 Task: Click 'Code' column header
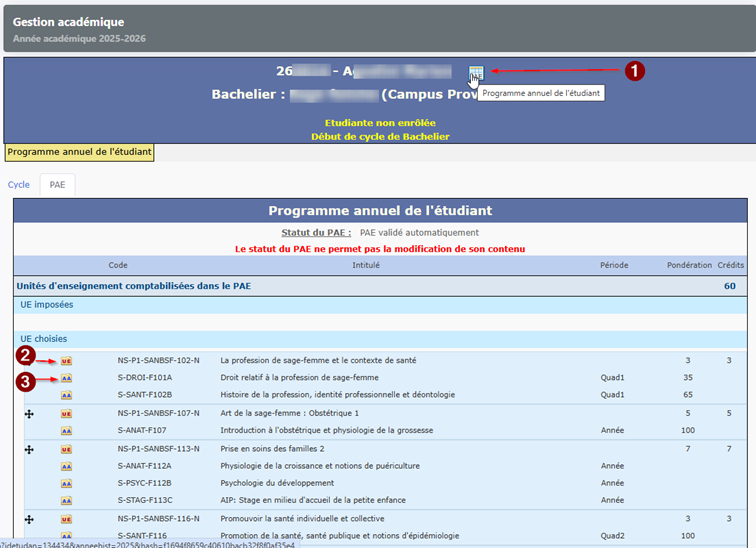pyautogui.click(x=118, y=265)
